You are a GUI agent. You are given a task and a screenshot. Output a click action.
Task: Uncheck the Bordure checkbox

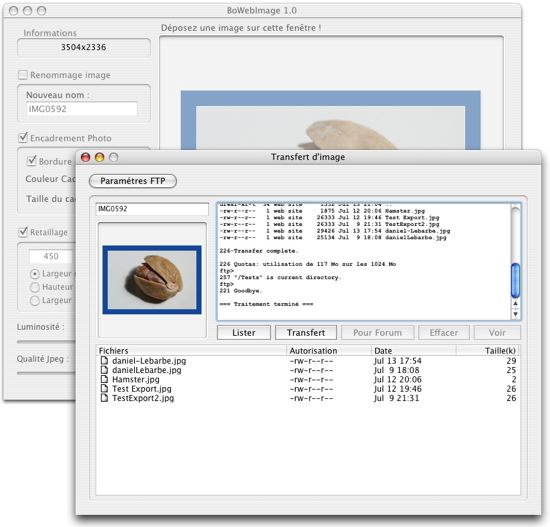(32, 161)
